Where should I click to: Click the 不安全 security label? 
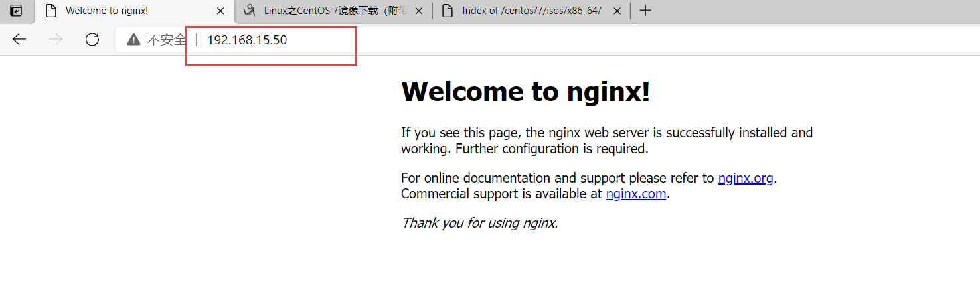166,40
